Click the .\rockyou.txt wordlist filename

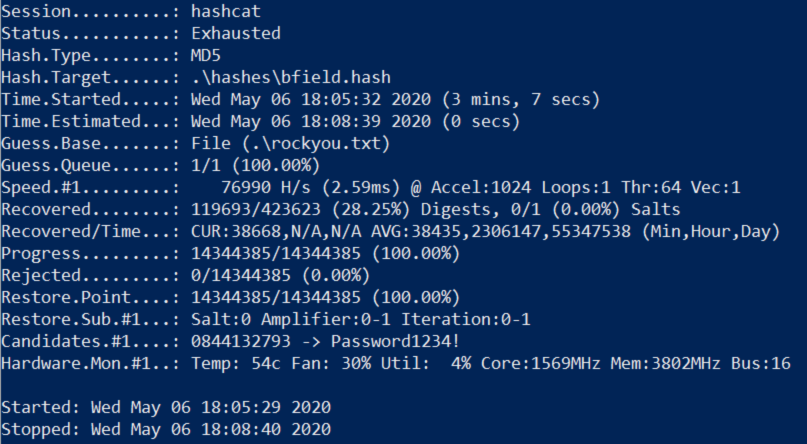pyautogui.click(x=316, y=143)
